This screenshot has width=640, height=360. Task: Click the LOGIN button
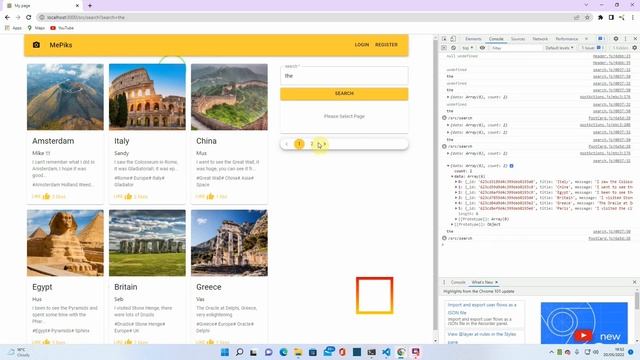362,44
